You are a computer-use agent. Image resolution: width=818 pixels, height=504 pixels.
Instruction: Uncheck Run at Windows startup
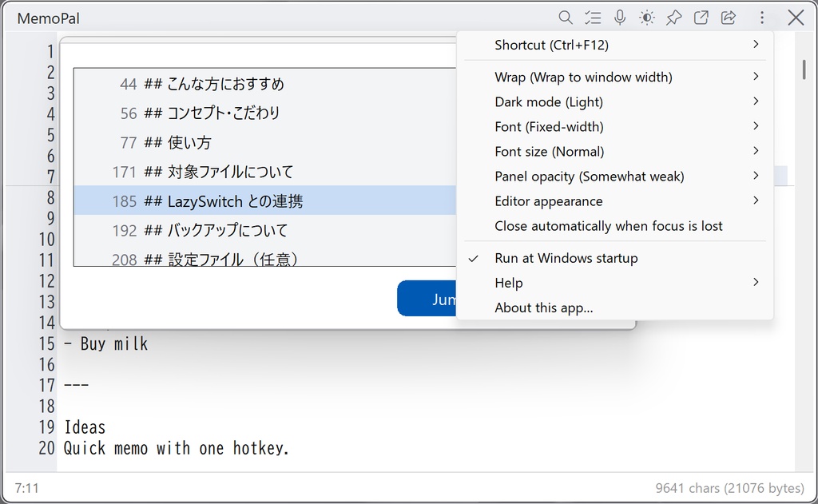(614, 258)
